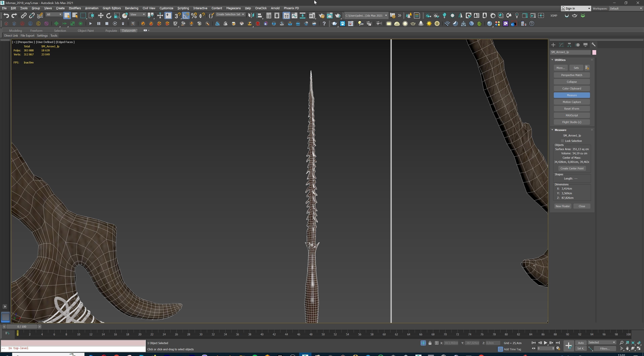Switch to the Object Paint ribbon tab
The image size is (644, 356).
(x=86, y=31)
